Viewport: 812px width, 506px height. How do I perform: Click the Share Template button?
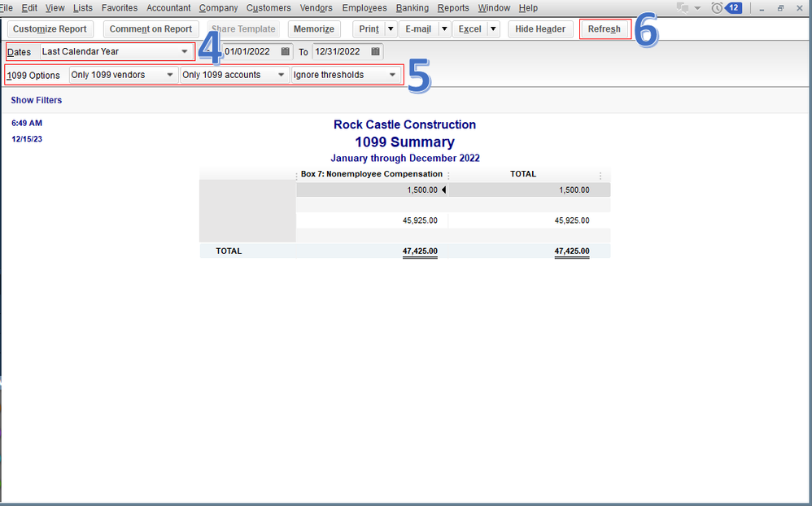pyautogui.click(x=243, y=29)
